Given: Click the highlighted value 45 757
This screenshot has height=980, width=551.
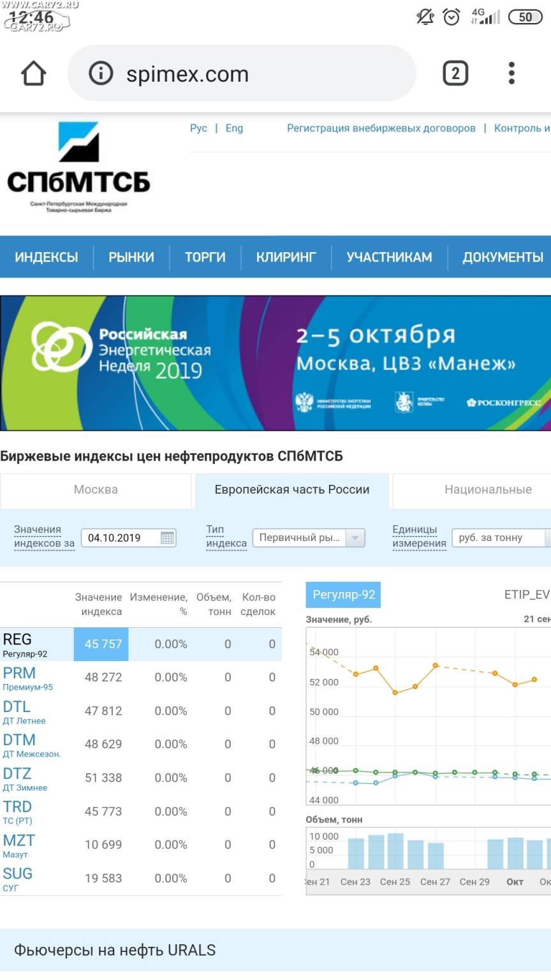Looking at the screenshot, I should click(x=102, y=644).
